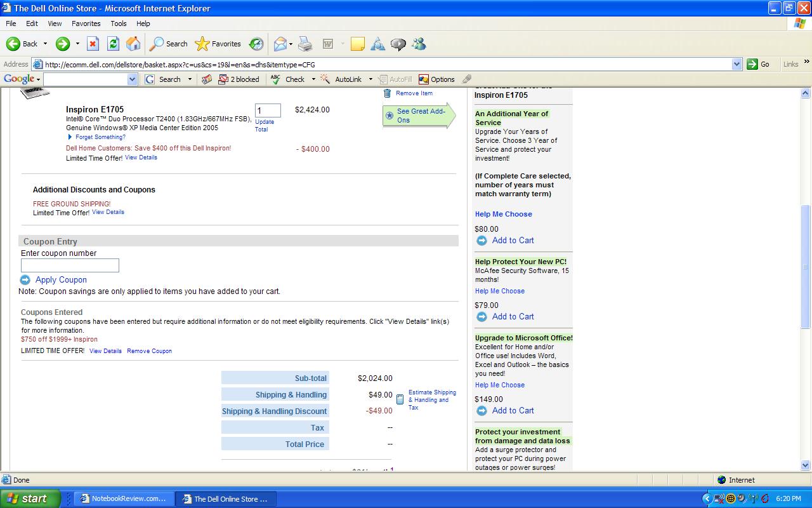
Task: Click the Google toolbar news icon
Action: (x=207, y=79)
